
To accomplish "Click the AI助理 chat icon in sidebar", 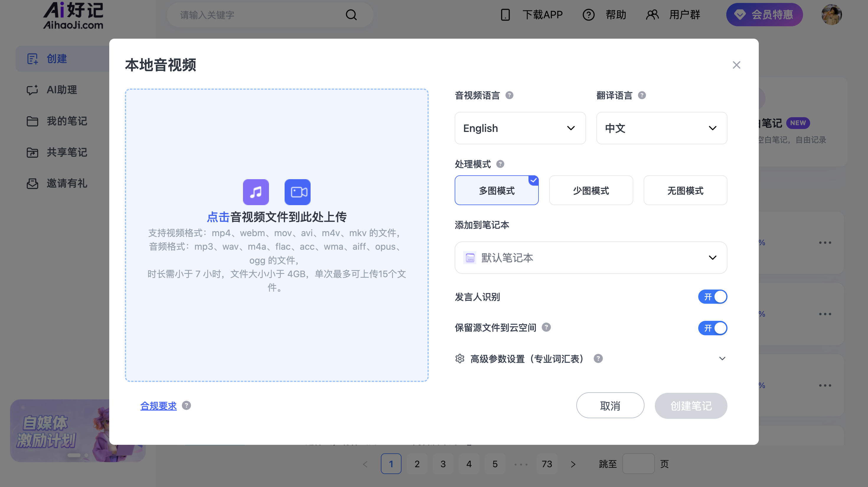I will [32, 90].
